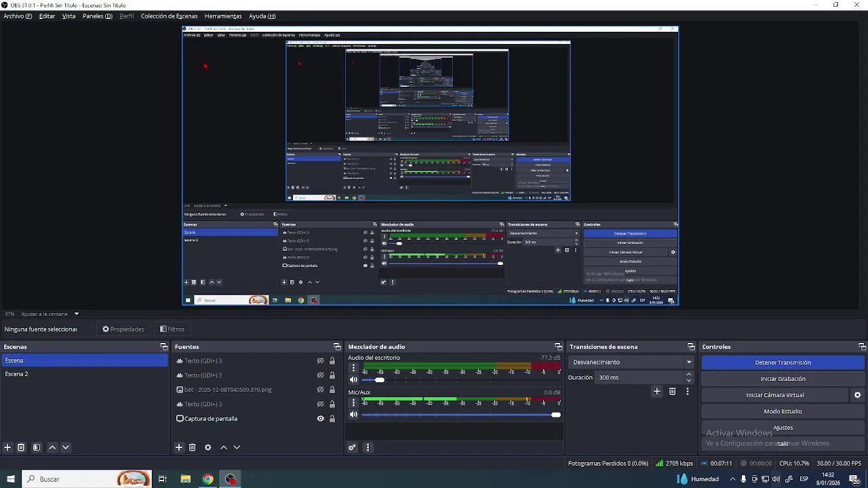Open the Editar menu
Screen dimensions: 868x488
point(47,16)
